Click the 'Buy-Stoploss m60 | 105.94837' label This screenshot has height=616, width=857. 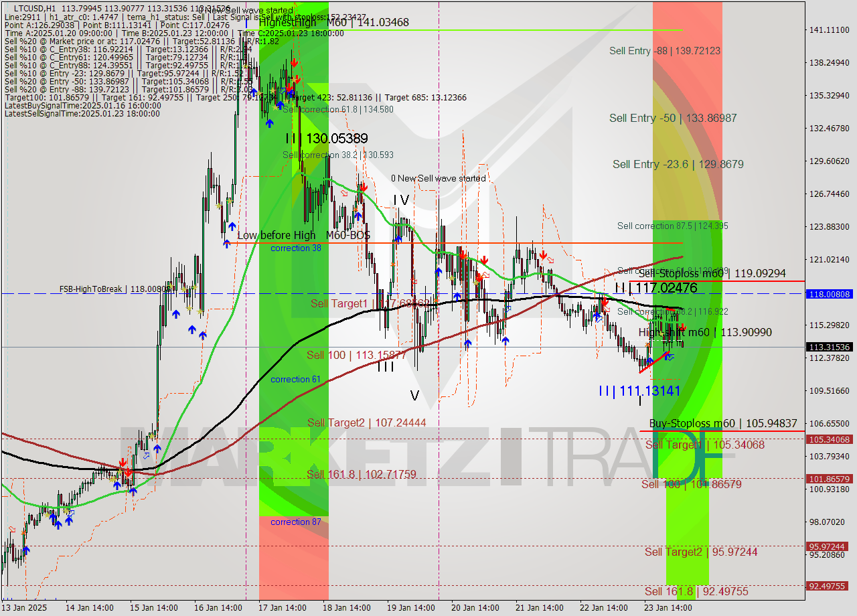click(x=723, y=424)
